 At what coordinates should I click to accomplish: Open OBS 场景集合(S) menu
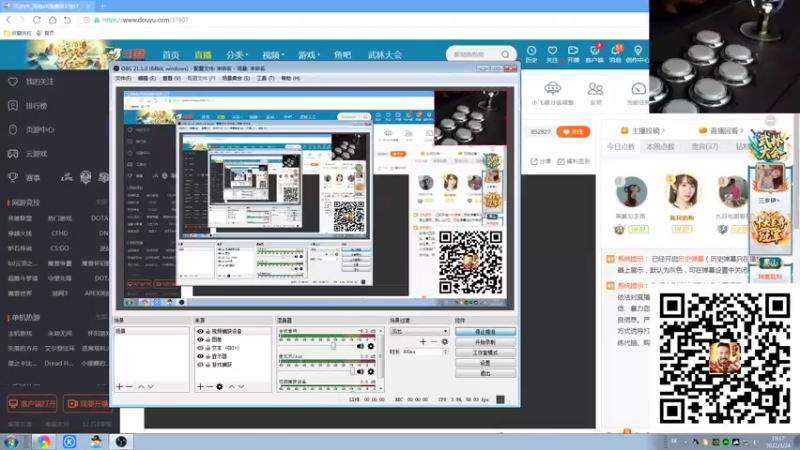(x=236, y=78)
